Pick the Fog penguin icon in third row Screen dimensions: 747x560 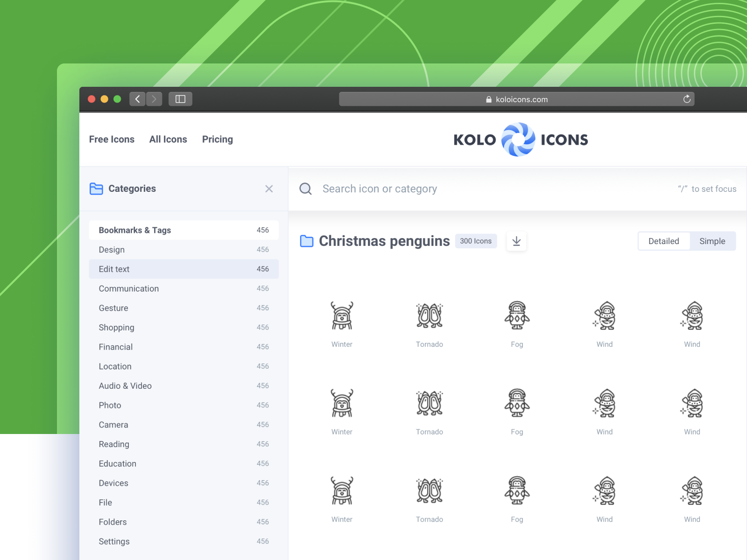(x=517, y=490)
